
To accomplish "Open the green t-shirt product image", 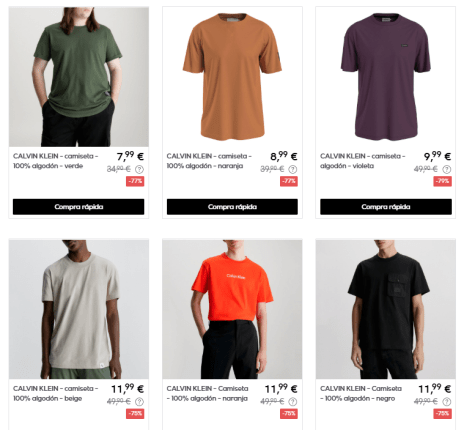I will click(x=79, y=77).
